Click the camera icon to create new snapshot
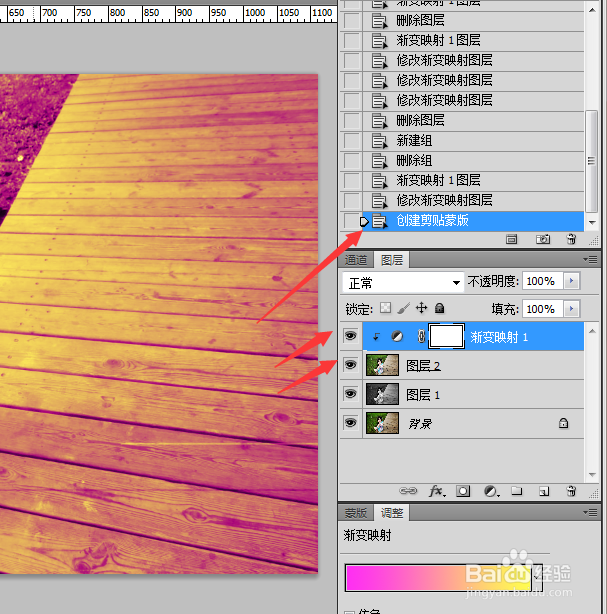This screenshot has height=614, width=607. click(x=542, y=239)
